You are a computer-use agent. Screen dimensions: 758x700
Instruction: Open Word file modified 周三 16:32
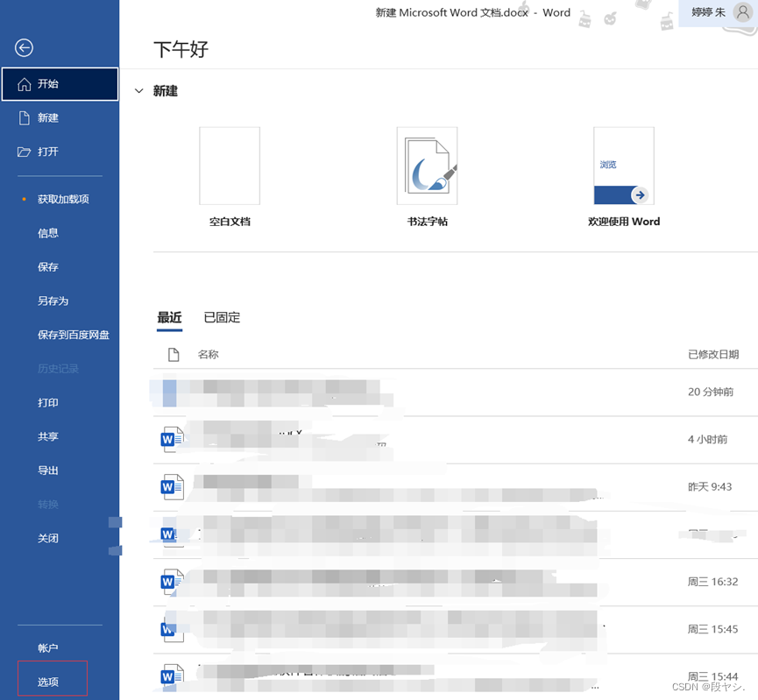coord(456,582)
